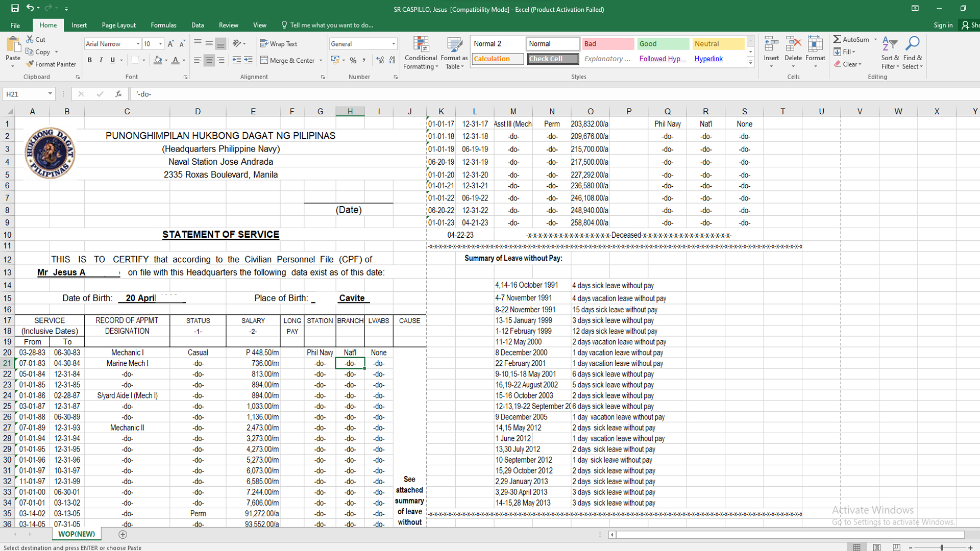This screenshot has height=551, width=980.
Task: Toggle Bold formatting
Action: point(89,60)
